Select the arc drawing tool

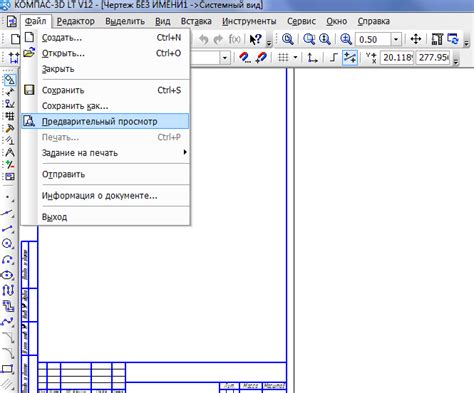8,260
